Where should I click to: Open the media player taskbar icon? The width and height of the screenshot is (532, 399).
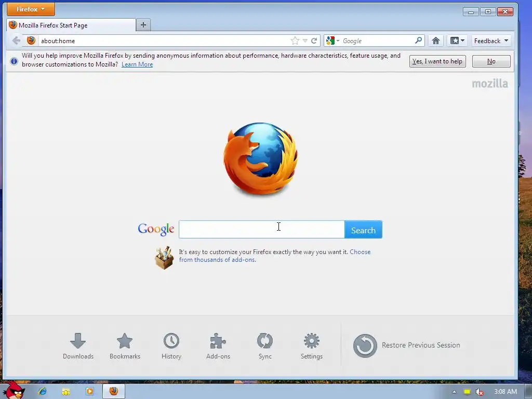89,391
